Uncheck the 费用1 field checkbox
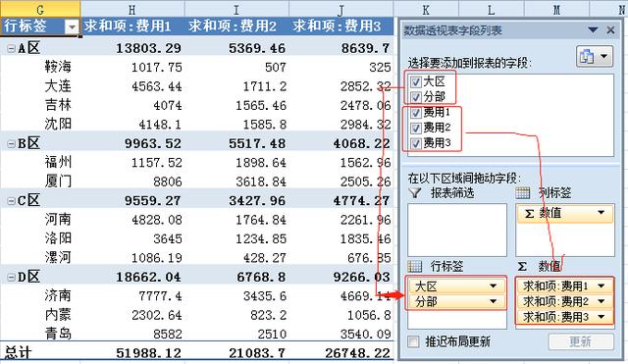This screenshot has width=628, height=364. (x=416, y=113)
